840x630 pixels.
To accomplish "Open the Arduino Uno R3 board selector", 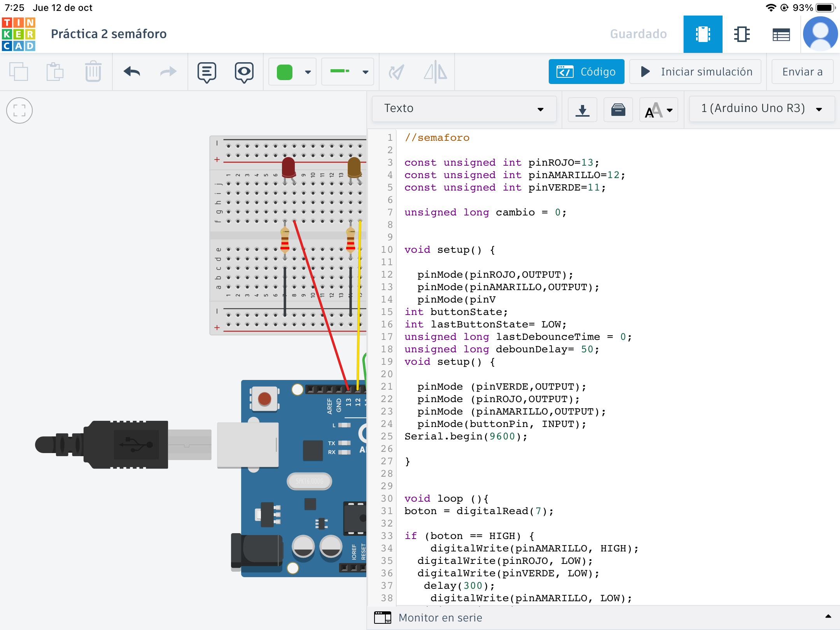I will pyautogui.click(x=761, y=108).
